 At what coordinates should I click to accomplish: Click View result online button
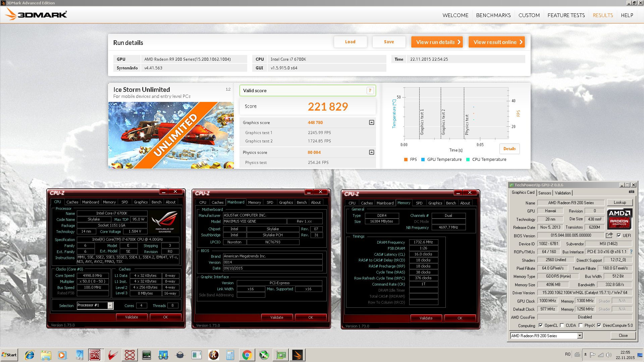click(496, 42)
